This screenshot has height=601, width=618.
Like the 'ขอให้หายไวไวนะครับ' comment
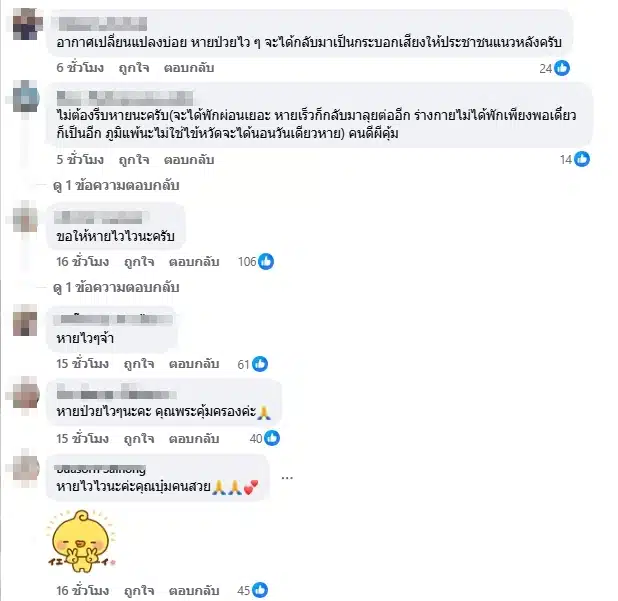coord(139,262)
